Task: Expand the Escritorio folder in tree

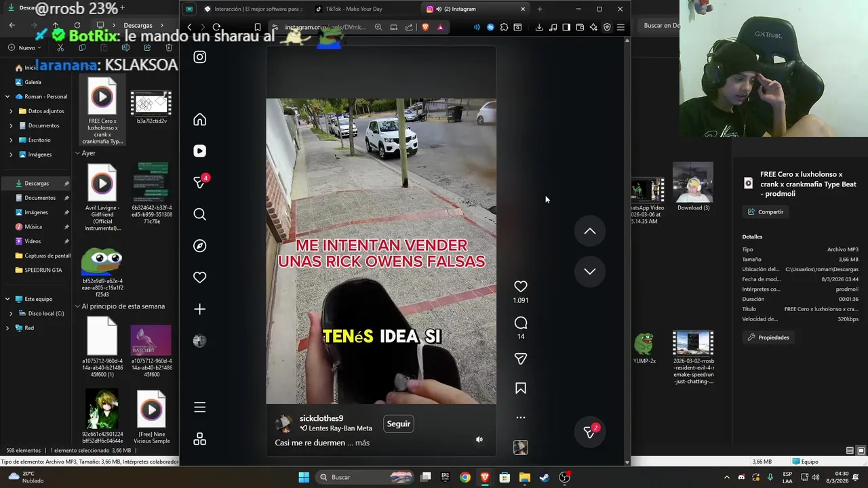Action: pyautogui.click(x=11, y=140)
